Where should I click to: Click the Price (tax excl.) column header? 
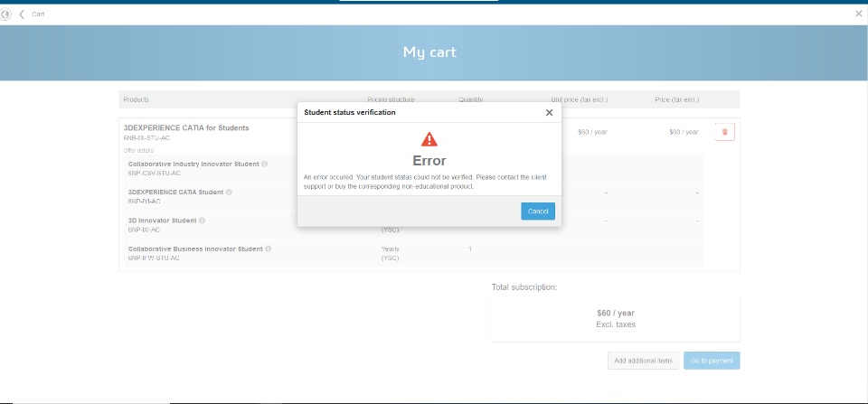tap(676, 99)
